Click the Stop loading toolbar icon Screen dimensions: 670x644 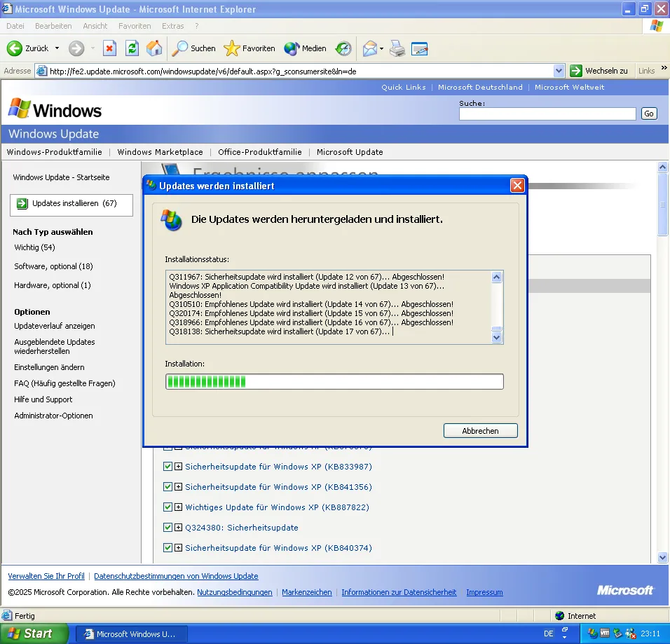109,48
